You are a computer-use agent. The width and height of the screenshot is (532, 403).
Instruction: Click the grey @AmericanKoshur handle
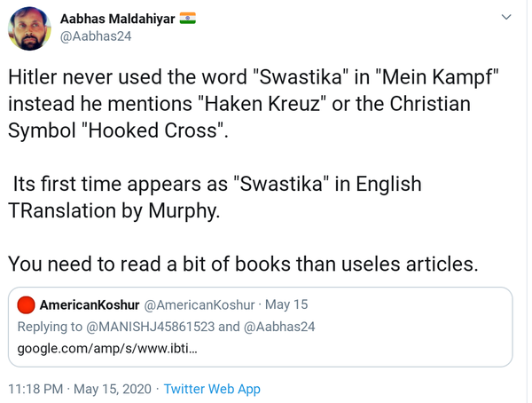tap(201, 305)
